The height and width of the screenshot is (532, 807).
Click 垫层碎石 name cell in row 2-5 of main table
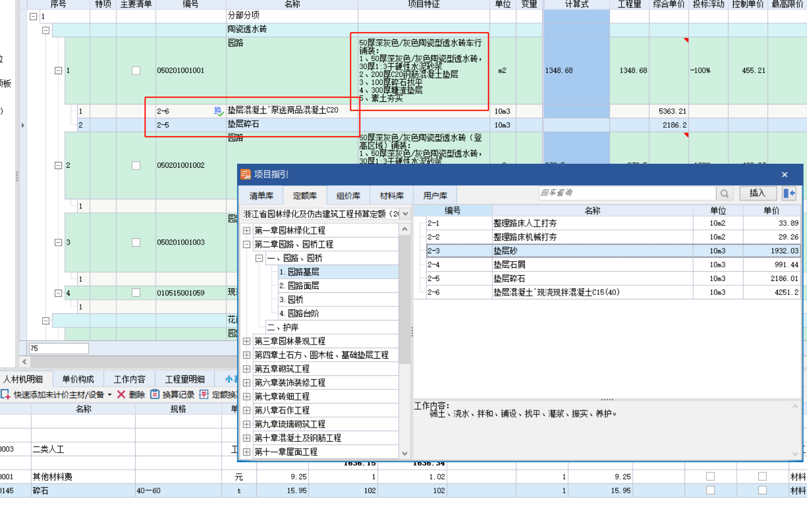coord(292,125)
